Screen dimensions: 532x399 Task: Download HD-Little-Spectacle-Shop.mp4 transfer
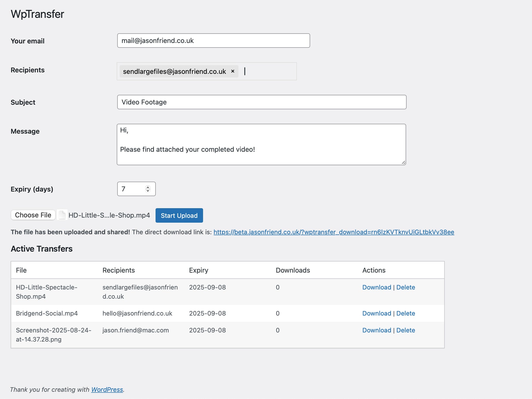[376, 287]
